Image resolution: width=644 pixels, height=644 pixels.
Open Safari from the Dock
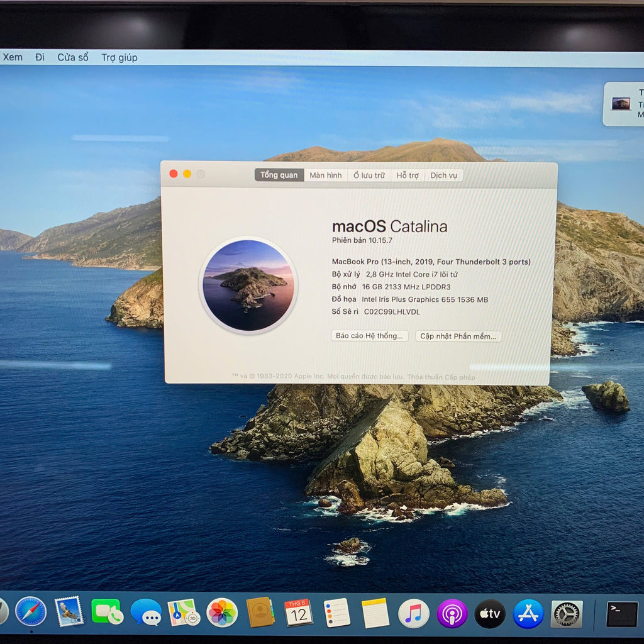click(31, 612)
